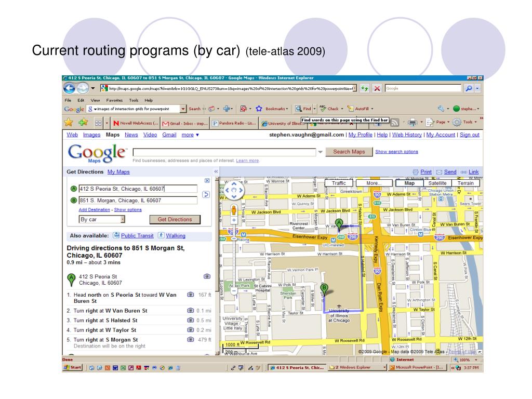Click the printer icon in command bar
Viewport: 532px width, 399px height.
tap(412, 122)
